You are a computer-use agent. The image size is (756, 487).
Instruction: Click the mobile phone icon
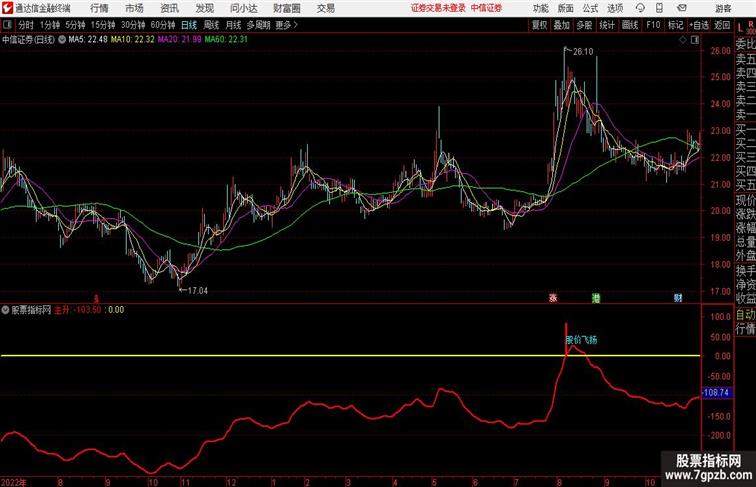coord(660,8)
